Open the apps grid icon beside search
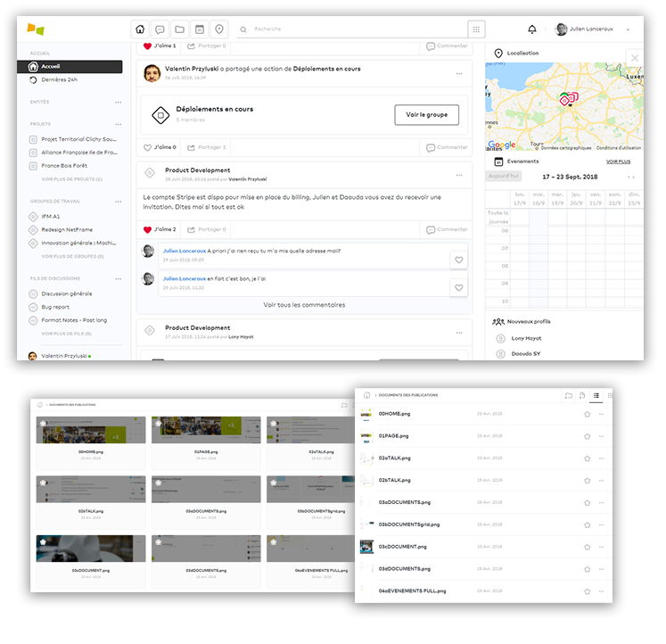This screenshot has width=666, height=644. point(476,29)
